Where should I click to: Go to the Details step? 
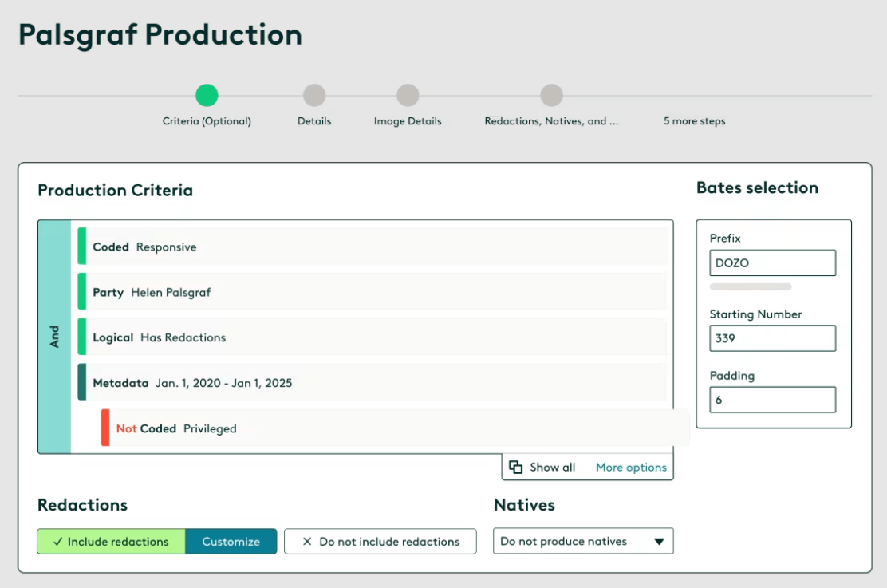coord(314,95)
